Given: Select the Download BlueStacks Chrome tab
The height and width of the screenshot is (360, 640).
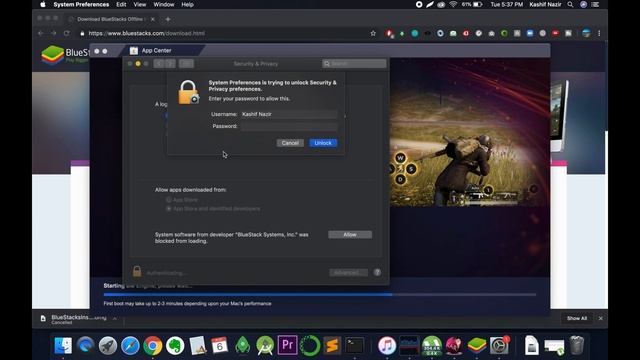Looking at the screenshot, I should coord(110,19).
